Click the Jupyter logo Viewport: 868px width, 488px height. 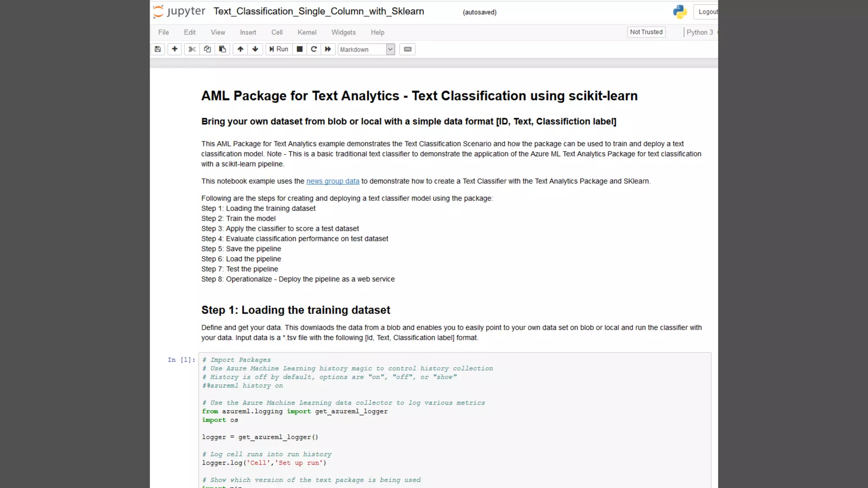[179, 11]
